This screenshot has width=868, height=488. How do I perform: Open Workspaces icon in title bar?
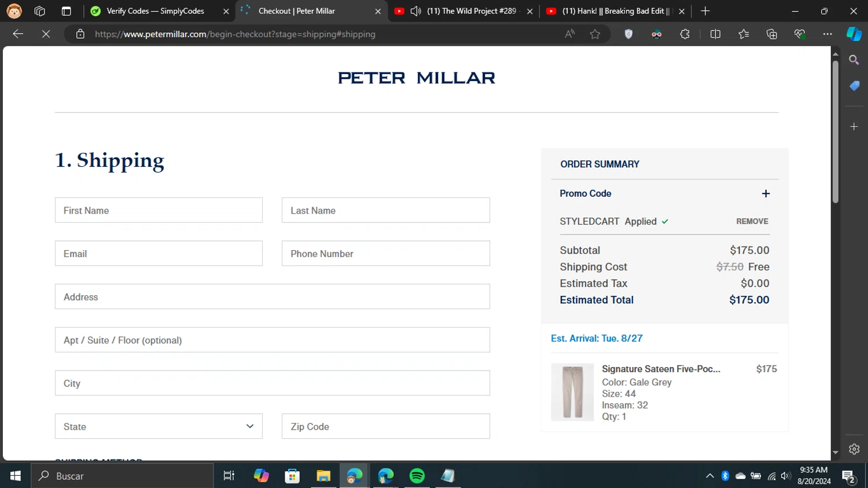pos(40,11)
